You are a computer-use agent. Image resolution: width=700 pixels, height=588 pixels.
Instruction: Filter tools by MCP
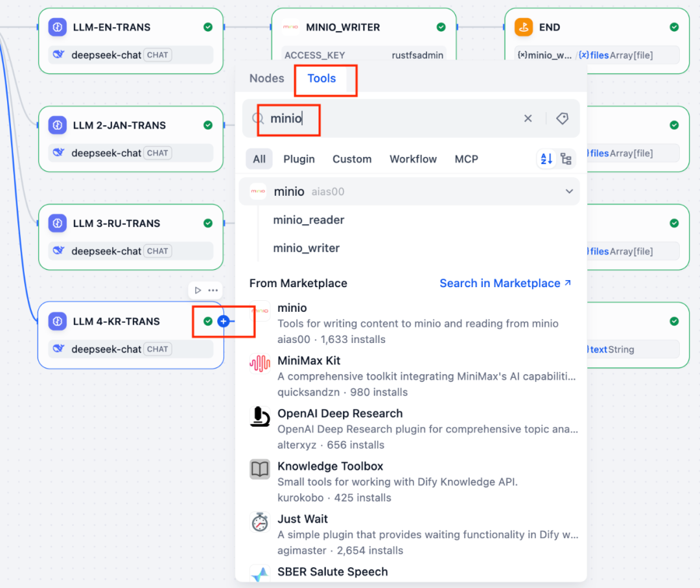click(466, 159)
